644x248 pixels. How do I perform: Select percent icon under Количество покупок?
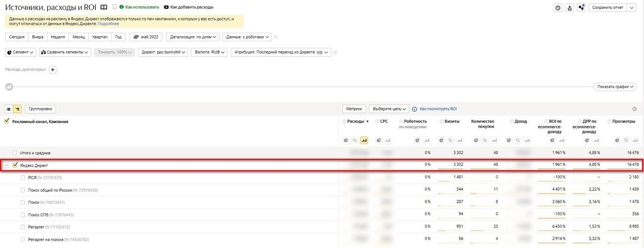[x=485, y=140]
